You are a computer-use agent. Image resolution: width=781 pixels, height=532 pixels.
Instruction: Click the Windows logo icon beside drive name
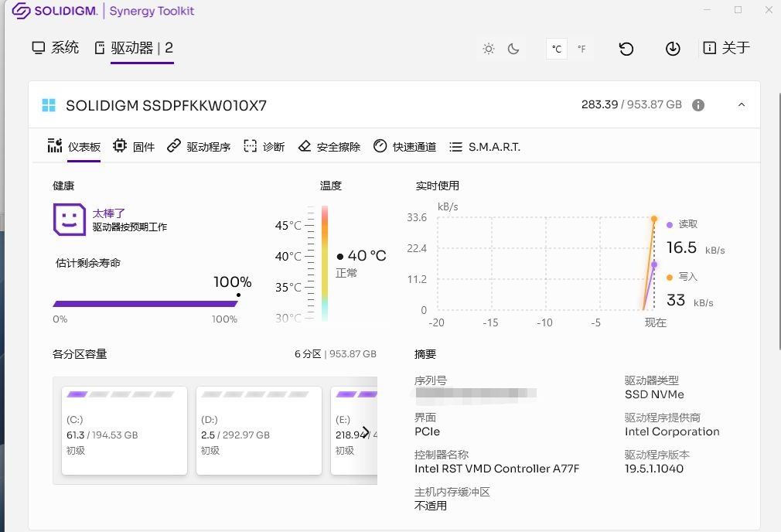pos(49,105)
